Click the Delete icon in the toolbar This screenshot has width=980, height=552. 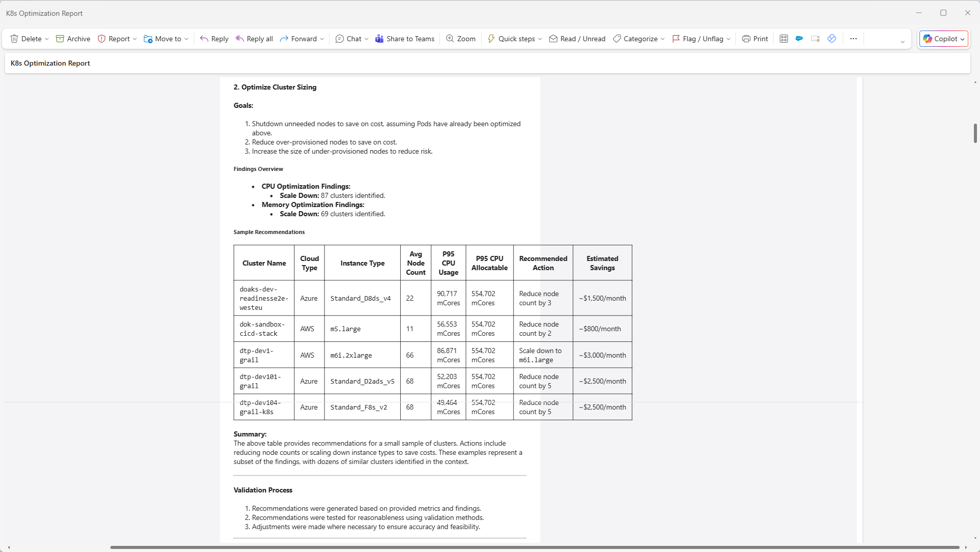[14, 39]
